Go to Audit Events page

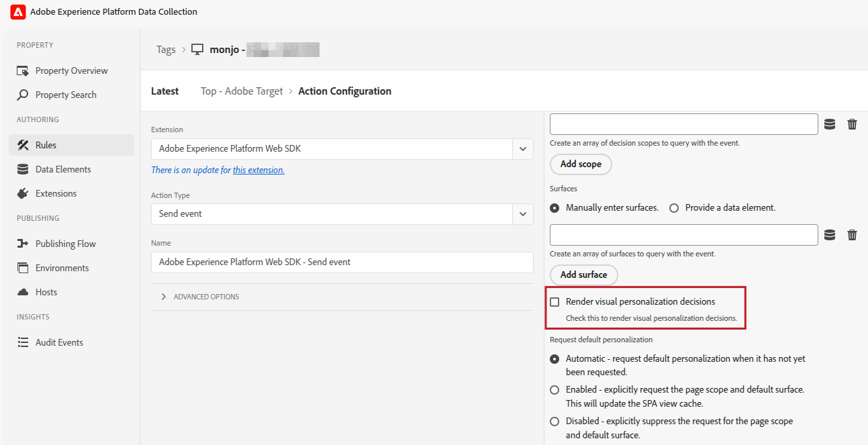click(x=59, y=342)
